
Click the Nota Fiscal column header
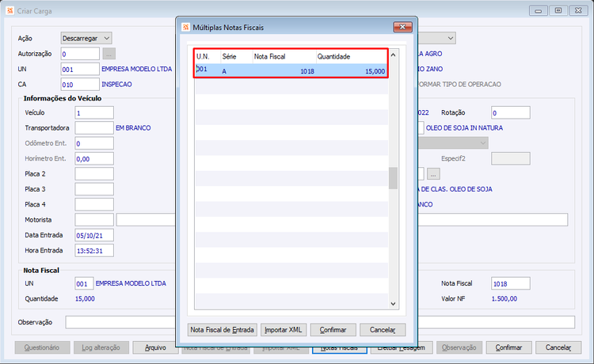tap(284, 57)
